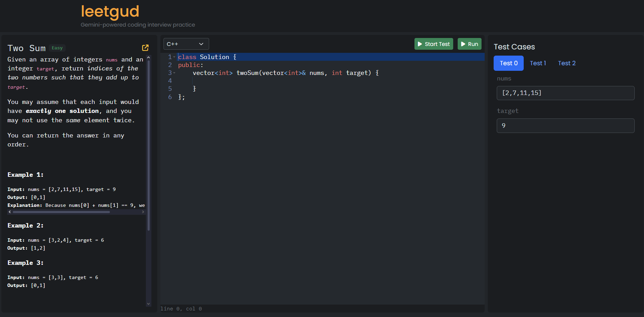Click Example 1 scroll right arrow

143,212
